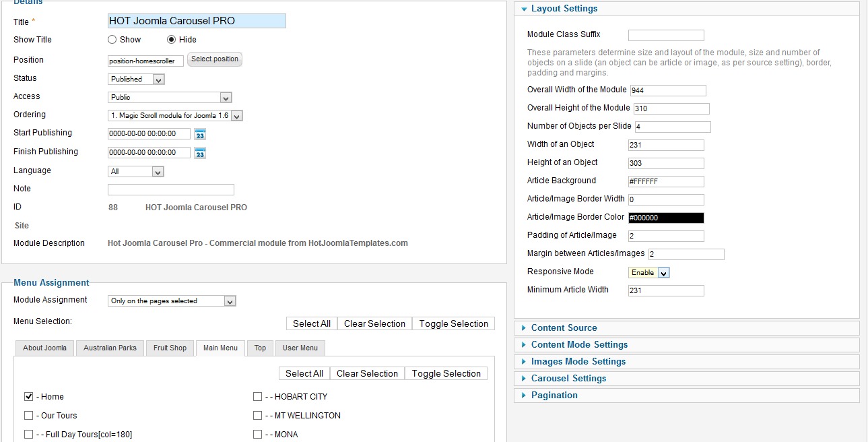Switch to the Australian Parks tab

pos(110,348)
